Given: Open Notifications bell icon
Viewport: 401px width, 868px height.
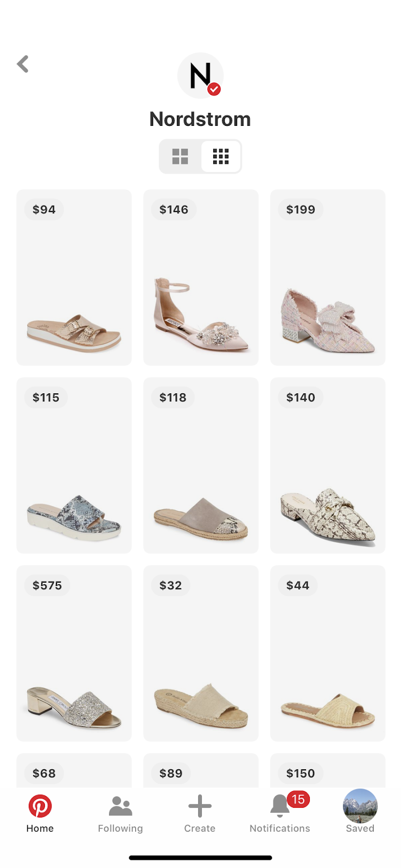Looking at the screenshot, I should (279, 806).
